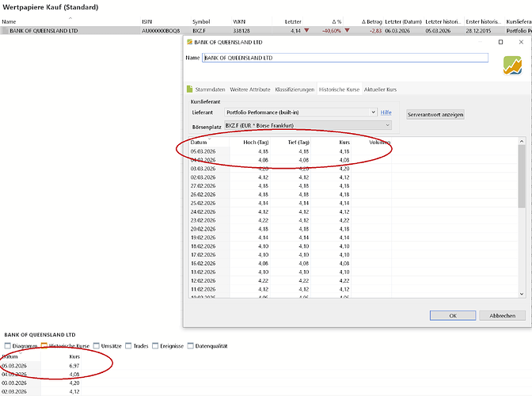Screen dimensions: 532x396
Task: Click bottom pane Kurs value 6,97
Action: [x=74, y=366]
